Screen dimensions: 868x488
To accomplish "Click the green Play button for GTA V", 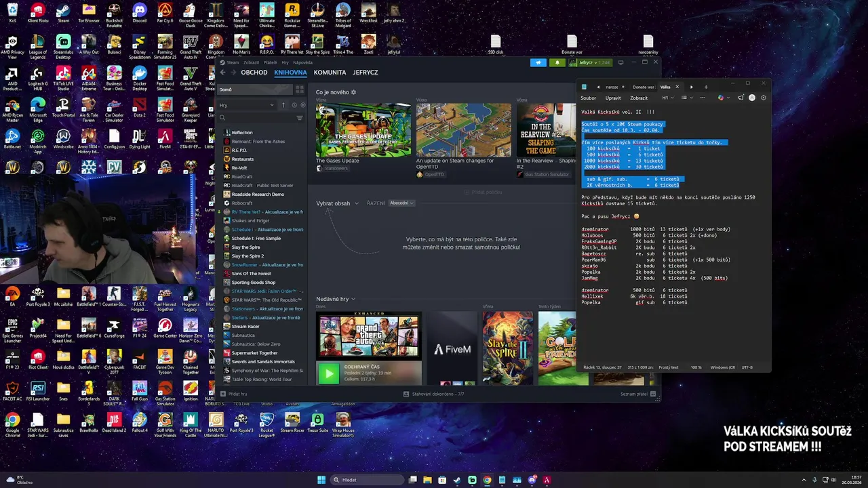I will [329, 373].
